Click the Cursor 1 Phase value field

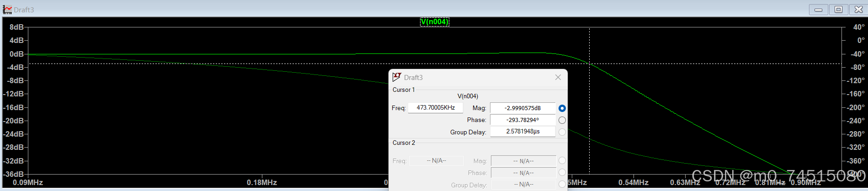point(523,120)
